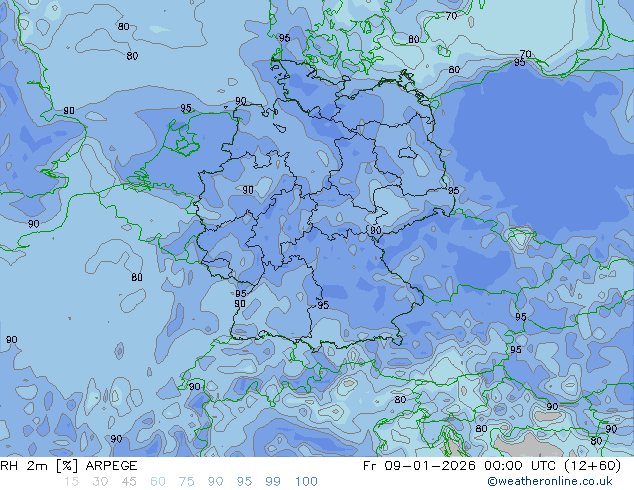634x490 pixels.
Task: Click legend value 100 in color scale
Action: (306, 482)
